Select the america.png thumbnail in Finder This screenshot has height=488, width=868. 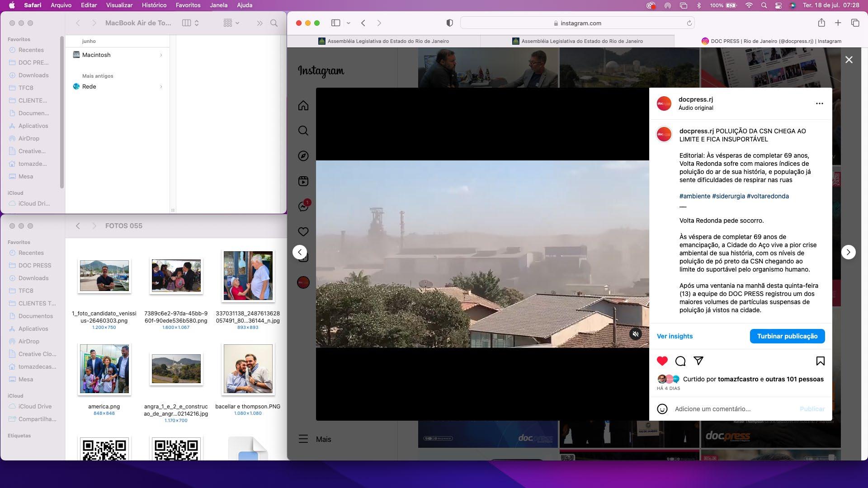pyautogui.click(x=104, y=369)
